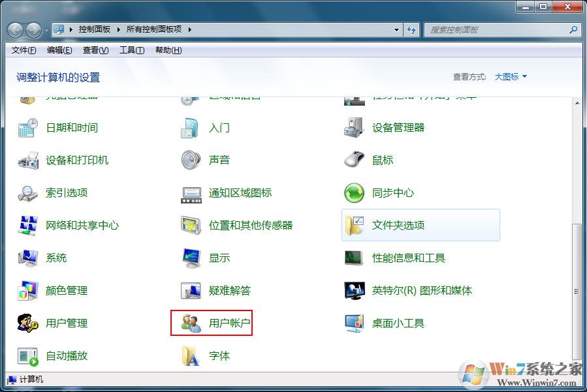Click the 疑难解答 troubleshooting link
587x392 pixels.
pos(229,291)
